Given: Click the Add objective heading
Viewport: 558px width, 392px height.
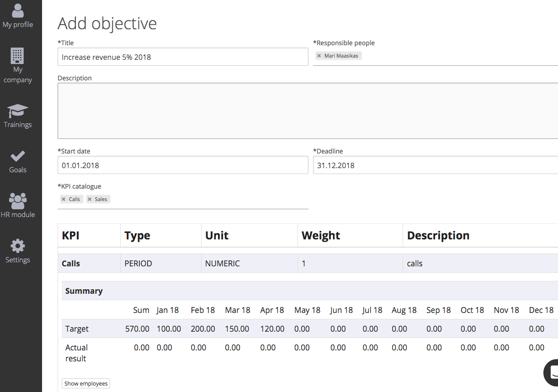Looking at the screenshot, I should point(107,23).
